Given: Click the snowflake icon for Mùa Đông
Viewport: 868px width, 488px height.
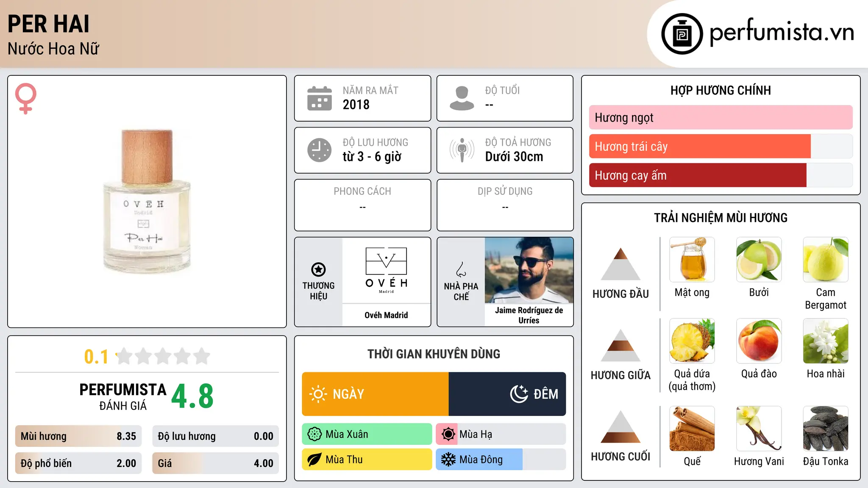Looking at the screenshot, I should coord(448,460).
